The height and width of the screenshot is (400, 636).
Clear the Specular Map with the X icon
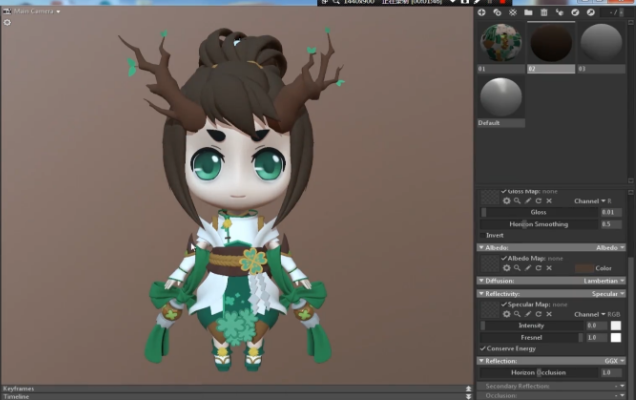point(549,314)
